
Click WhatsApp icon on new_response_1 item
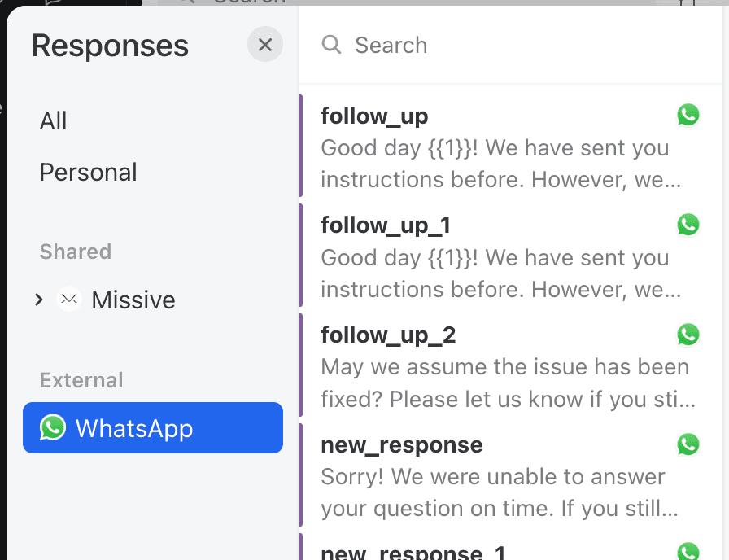click(688, 552)
